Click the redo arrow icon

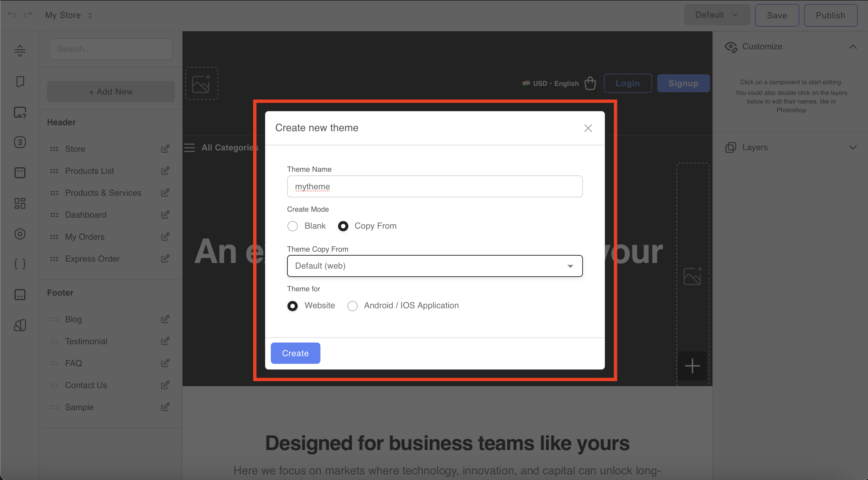(28, 15)
